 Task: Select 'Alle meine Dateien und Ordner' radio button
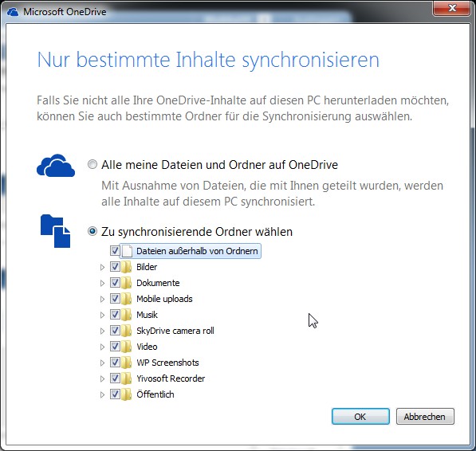[92, 164]
